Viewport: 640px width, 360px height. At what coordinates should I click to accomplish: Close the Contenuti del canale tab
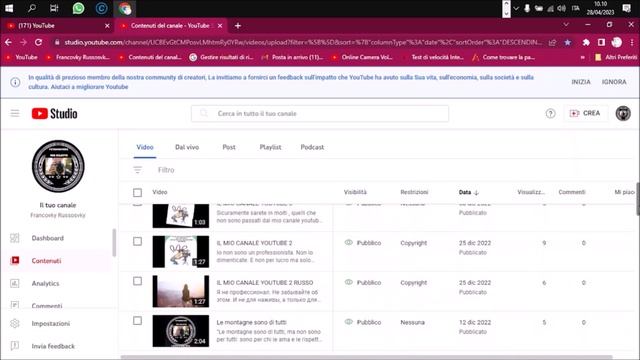tap(220, 26)
